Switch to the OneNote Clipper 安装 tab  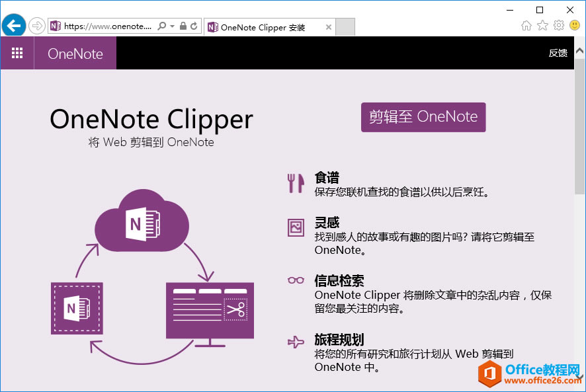pos(265,27)
